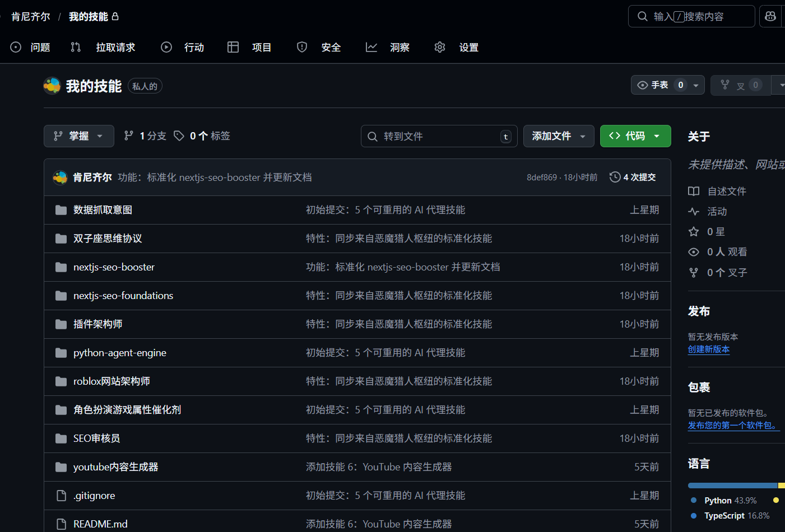Viewport: 785px width, 532px height.
Task: Open the 洞察 insights tab
Action: click(388, 48)
